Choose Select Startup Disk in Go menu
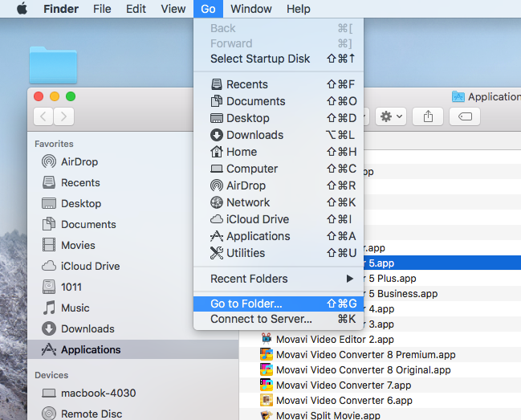The height and width of the screenshot is (420, 521). (279, 59)
